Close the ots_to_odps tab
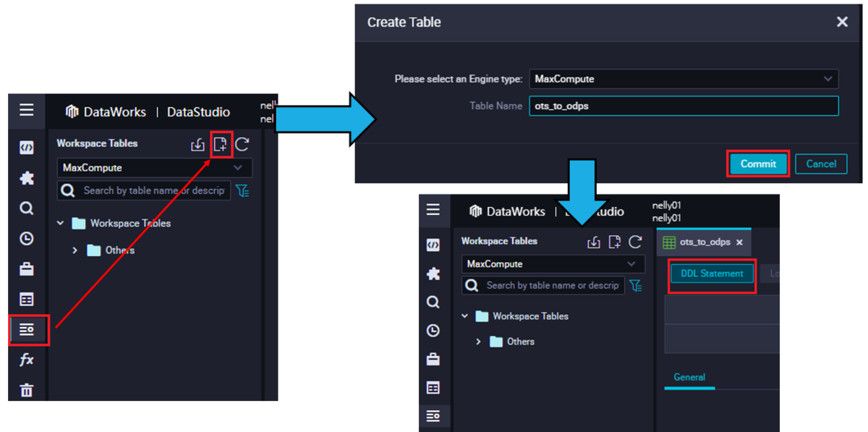 tap(739, 243)
